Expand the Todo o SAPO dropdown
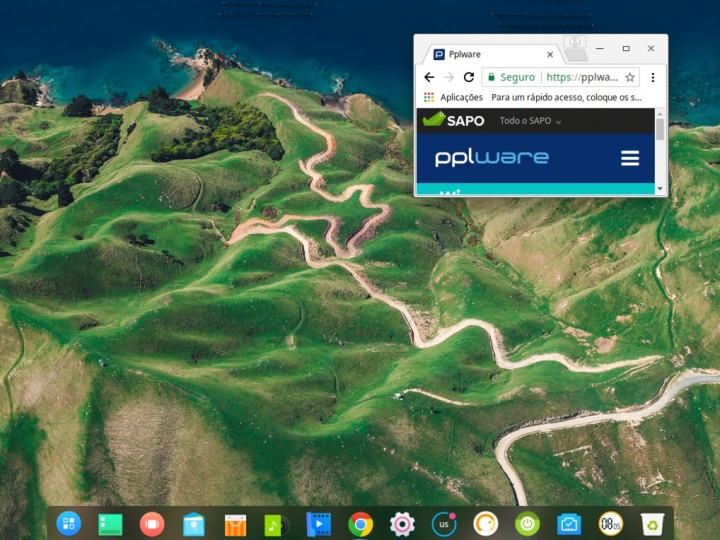 (x=530, y=121)
